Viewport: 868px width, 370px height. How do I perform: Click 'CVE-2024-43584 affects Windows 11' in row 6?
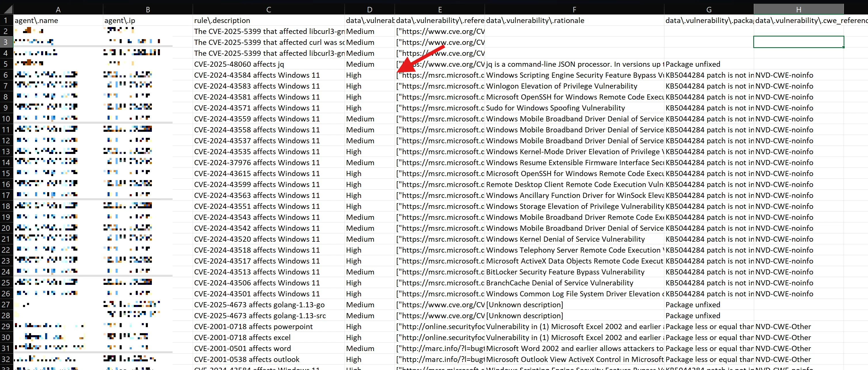pyautogui.click(x=269, y=75)
